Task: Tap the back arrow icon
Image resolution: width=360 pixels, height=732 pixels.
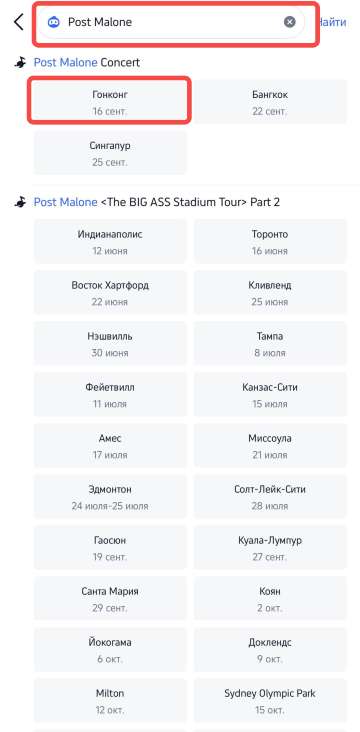Action: click(18, 22)
